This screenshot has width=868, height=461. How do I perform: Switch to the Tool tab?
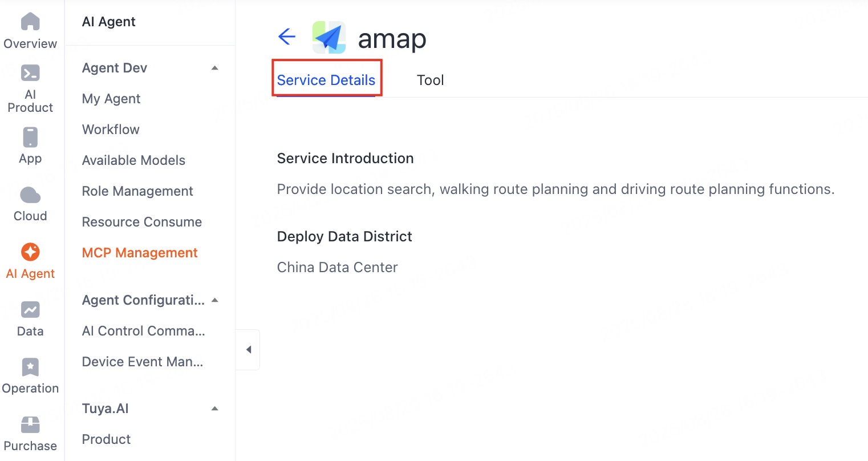click(431, 80)
